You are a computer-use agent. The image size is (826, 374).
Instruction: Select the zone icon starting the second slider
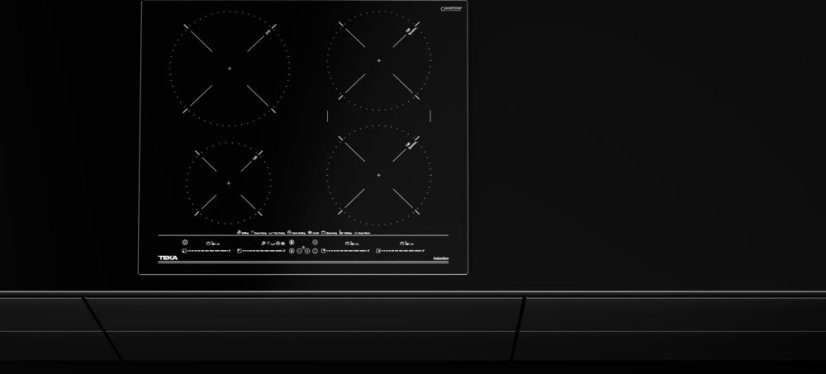(x=239, y=251)
